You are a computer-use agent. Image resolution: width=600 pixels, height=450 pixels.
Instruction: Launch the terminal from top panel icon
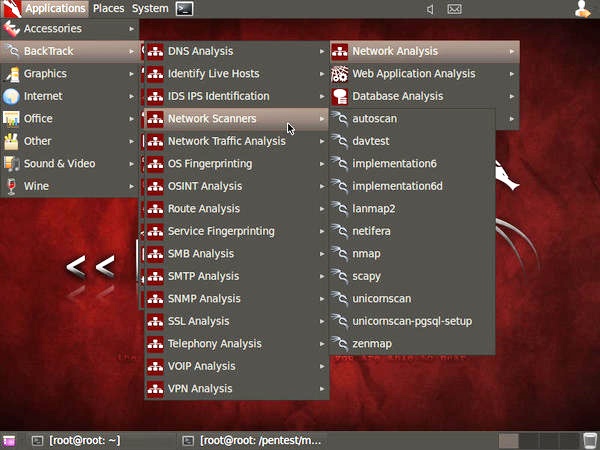point(184,9)
